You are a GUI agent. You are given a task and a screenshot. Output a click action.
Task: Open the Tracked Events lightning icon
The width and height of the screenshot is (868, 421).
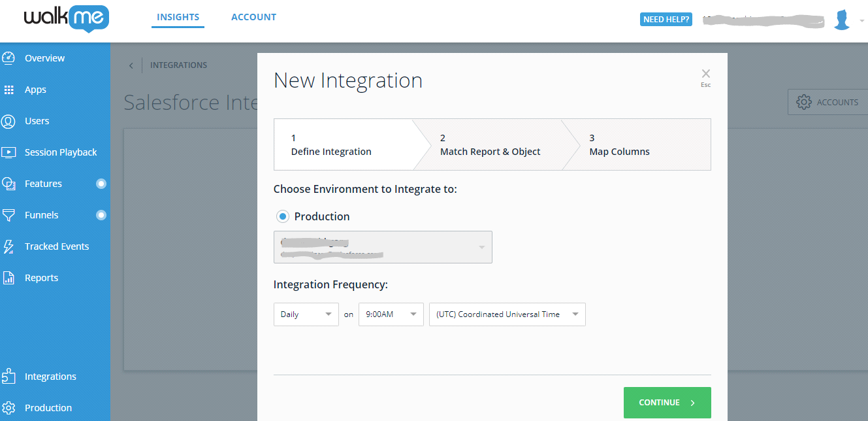[8, 246]
